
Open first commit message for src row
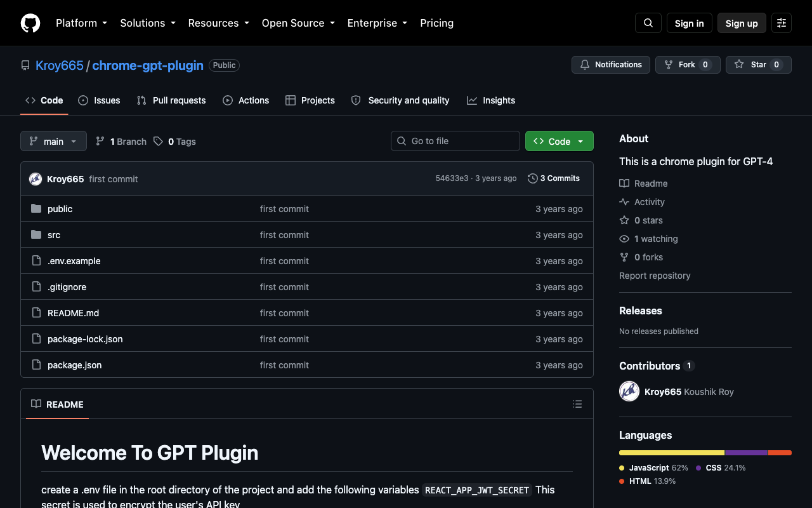click(284, 235)
